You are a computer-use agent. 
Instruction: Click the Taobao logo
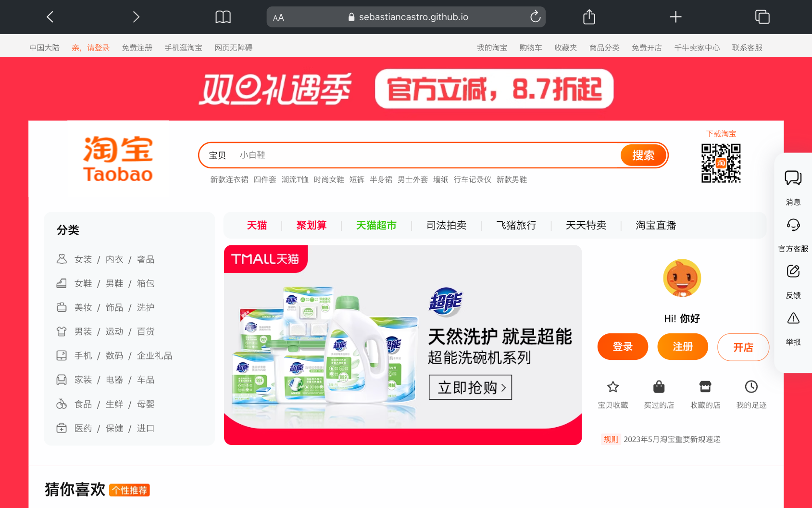point(118,158)
